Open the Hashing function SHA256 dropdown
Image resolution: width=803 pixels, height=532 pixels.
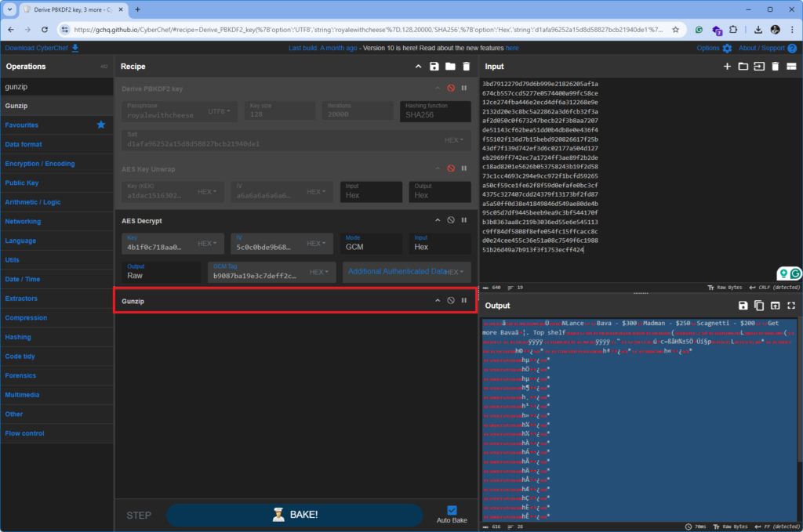coord(435,111)
